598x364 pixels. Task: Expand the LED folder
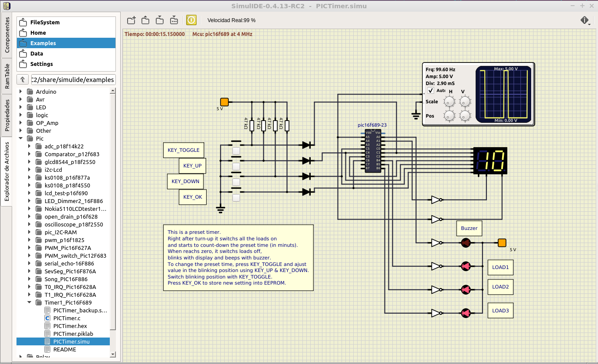pyautogui.click(x=20, y=107)
